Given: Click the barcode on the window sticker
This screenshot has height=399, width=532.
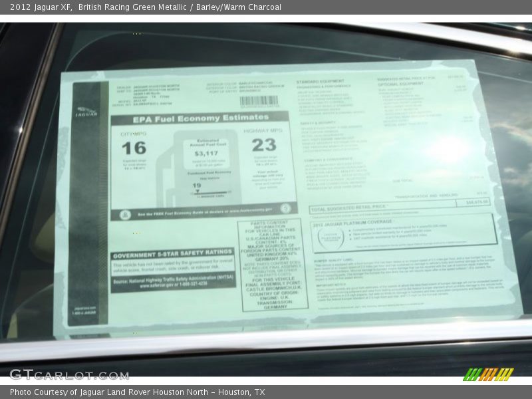Looking at the screenshot, I should pyautogui.click(x=259, y=100).
